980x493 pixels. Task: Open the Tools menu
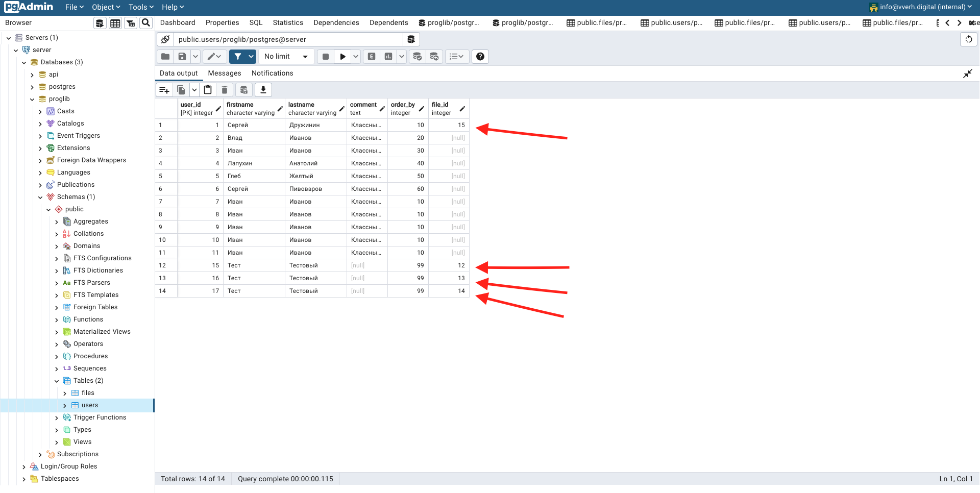tap(140, 7)
